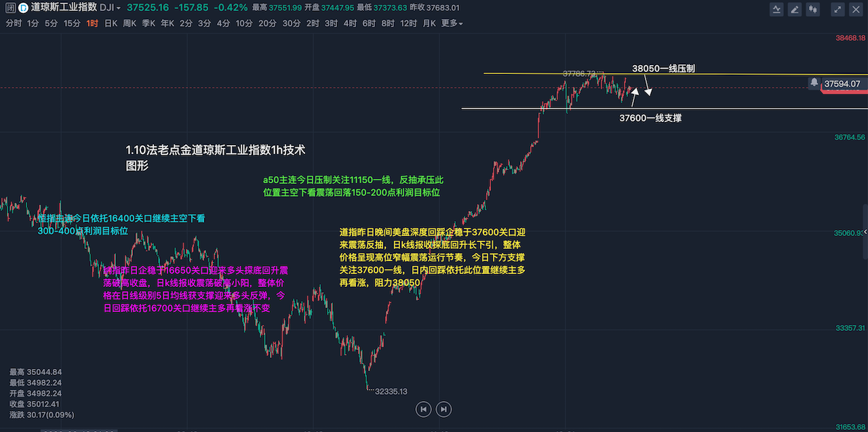Select the 周K weekly chart tab
868x432 pixels.
click(130, 24)
